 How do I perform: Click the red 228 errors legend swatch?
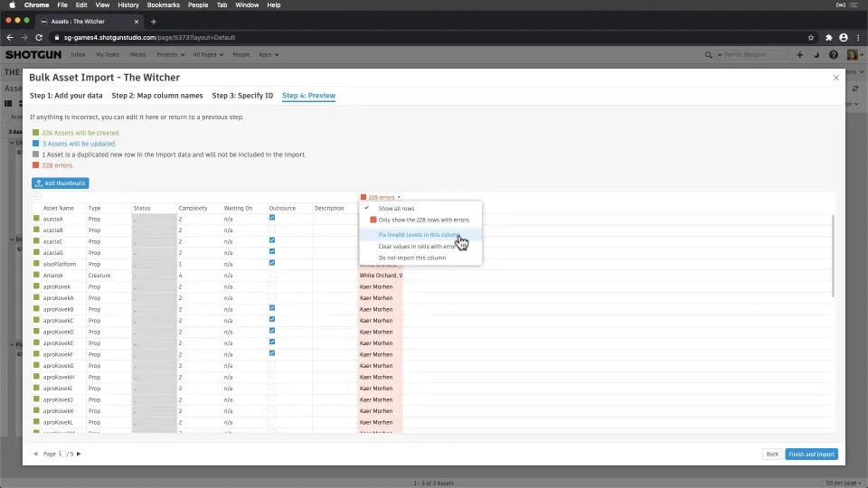click(35, 164)
